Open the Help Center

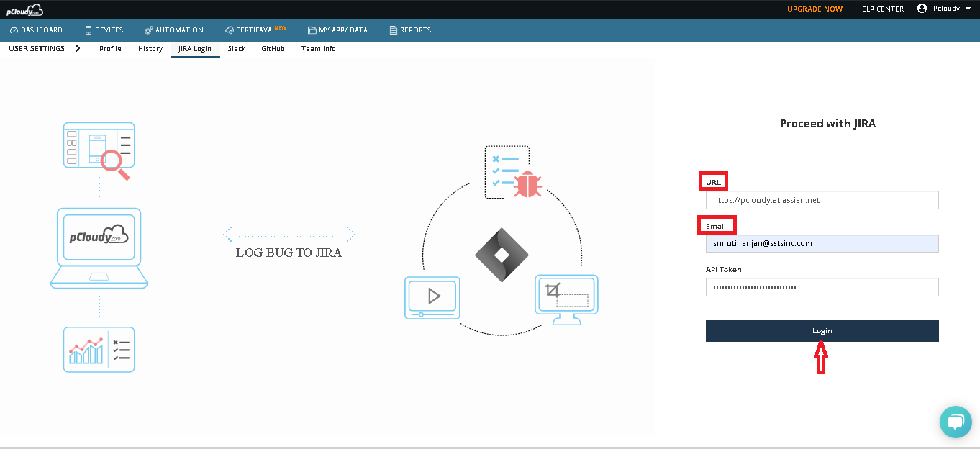click(880, 9)
